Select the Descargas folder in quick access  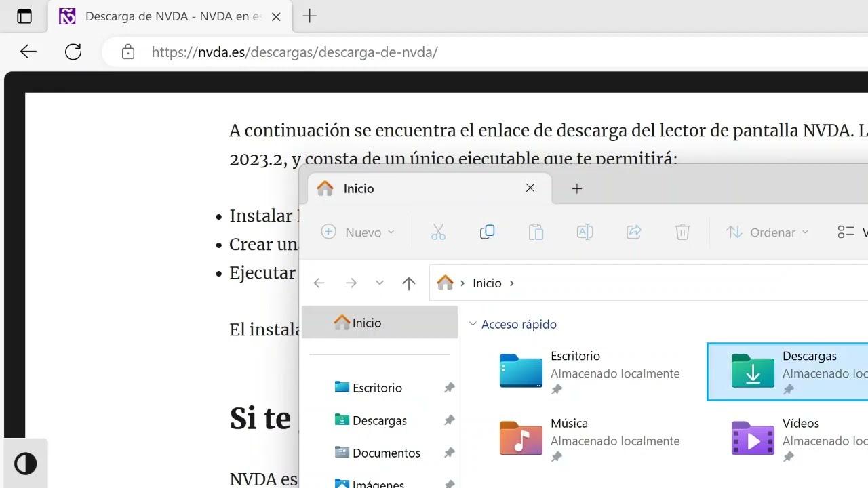pyautogui.click(x=787, y=371)
